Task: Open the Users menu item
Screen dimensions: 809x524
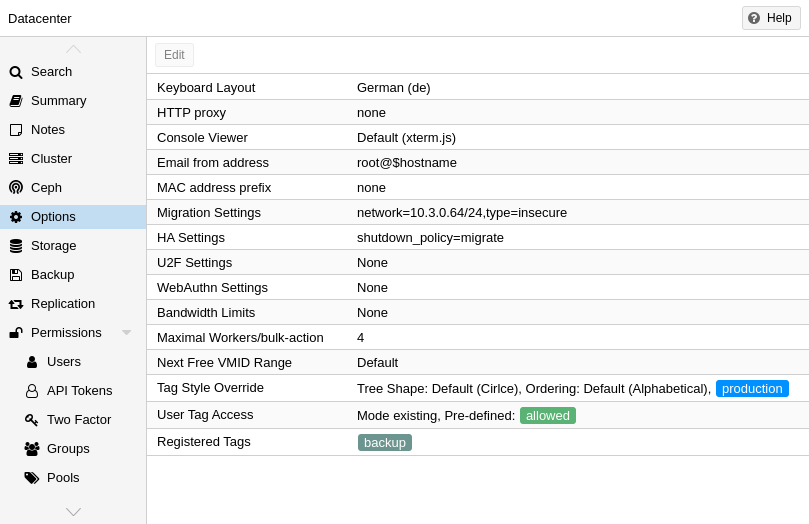Action: point(63,362)
